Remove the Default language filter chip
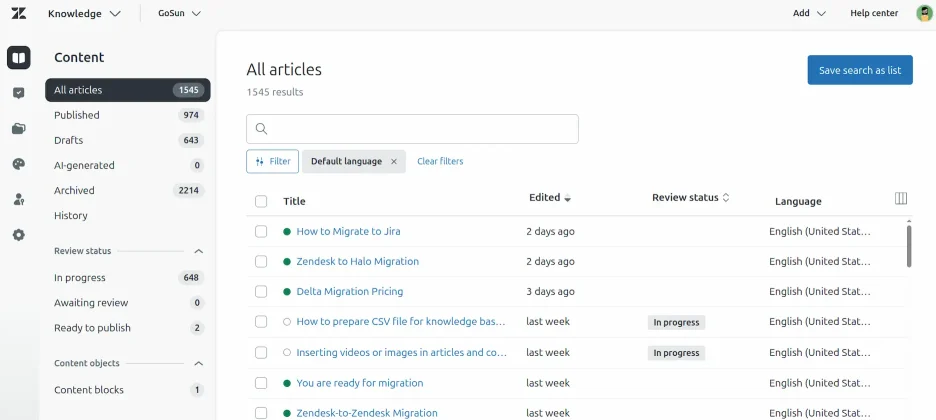Screen dimensions: 936x420 pyautogui.click(x=393, y=162)
